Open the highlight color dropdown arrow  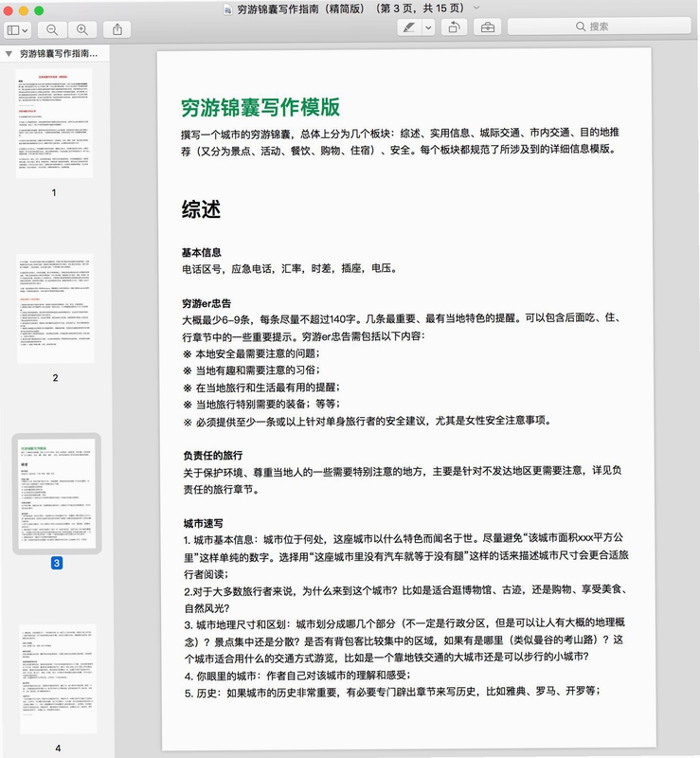[428, 27]
